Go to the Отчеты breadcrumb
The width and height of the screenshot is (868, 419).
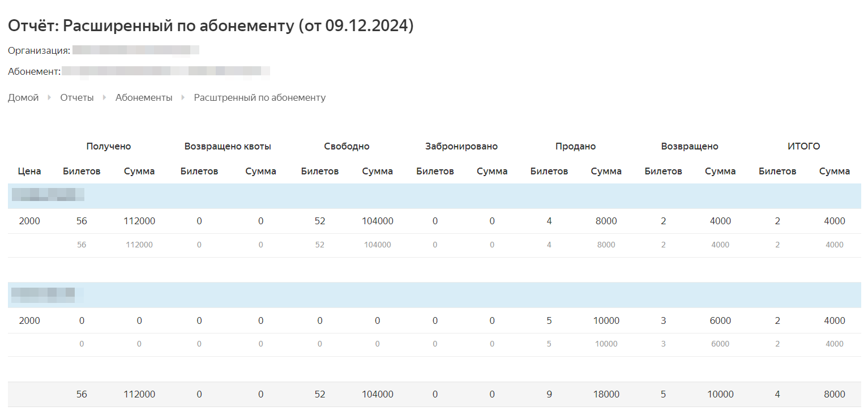click(77, 97)
